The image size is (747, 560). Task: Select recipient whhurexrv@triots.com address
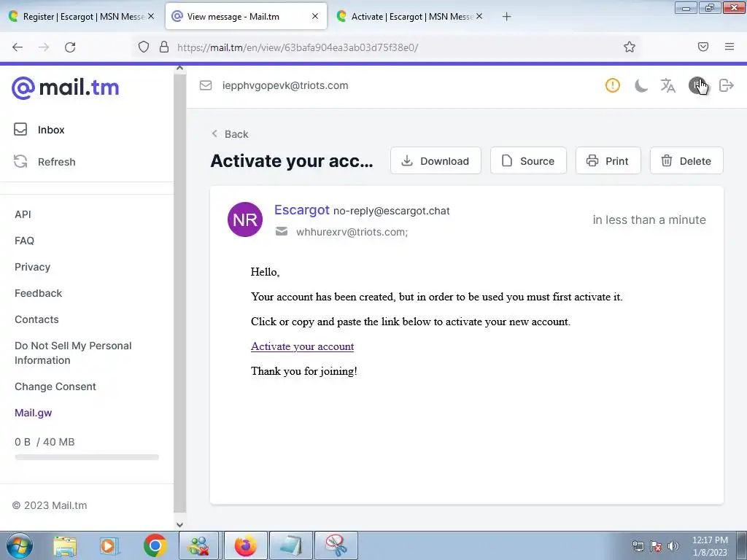pos(352,232)
